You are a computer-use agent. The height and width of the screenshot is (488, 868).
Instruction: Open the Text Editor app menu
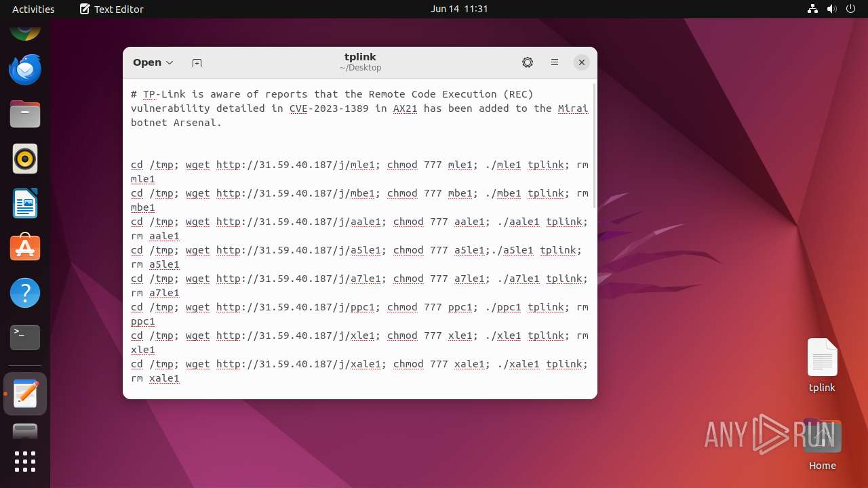pyautogui.click(x=111, y=9)
